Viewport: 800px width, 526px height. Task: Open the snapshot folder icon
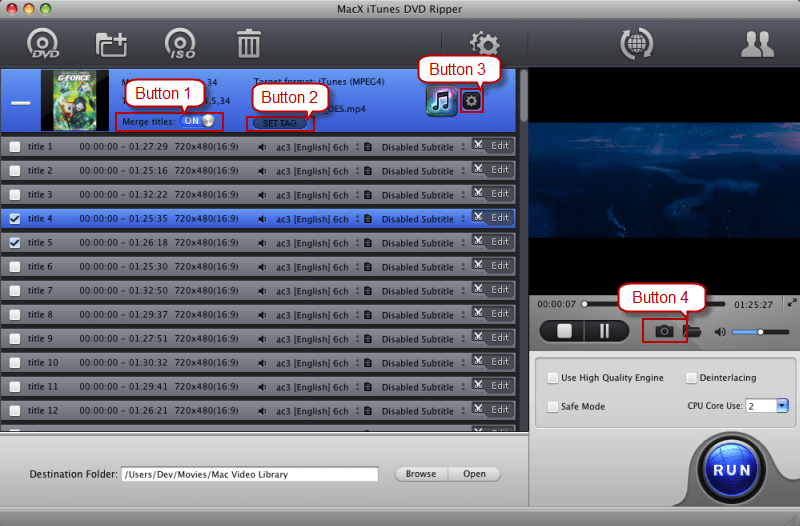tap(692, 331)
